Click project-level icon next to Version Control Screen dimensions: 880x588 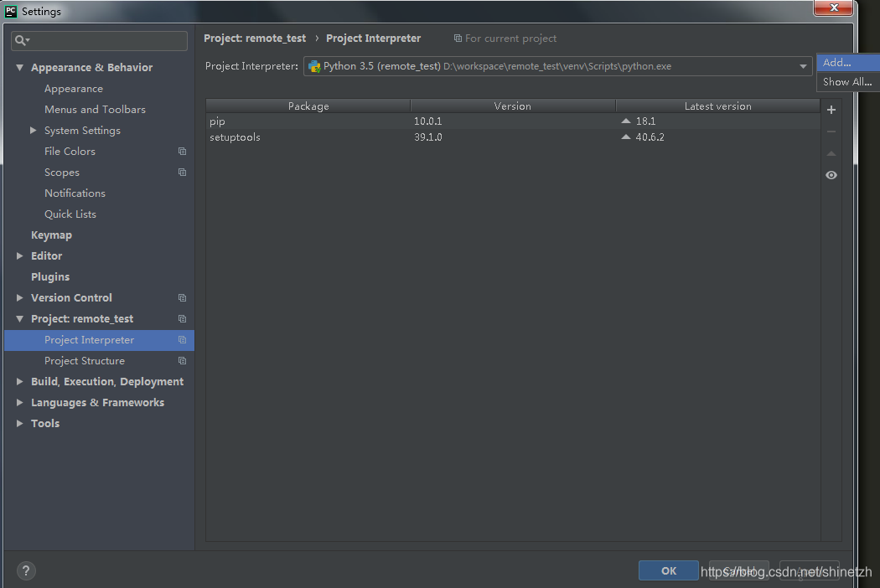point(182,298)
